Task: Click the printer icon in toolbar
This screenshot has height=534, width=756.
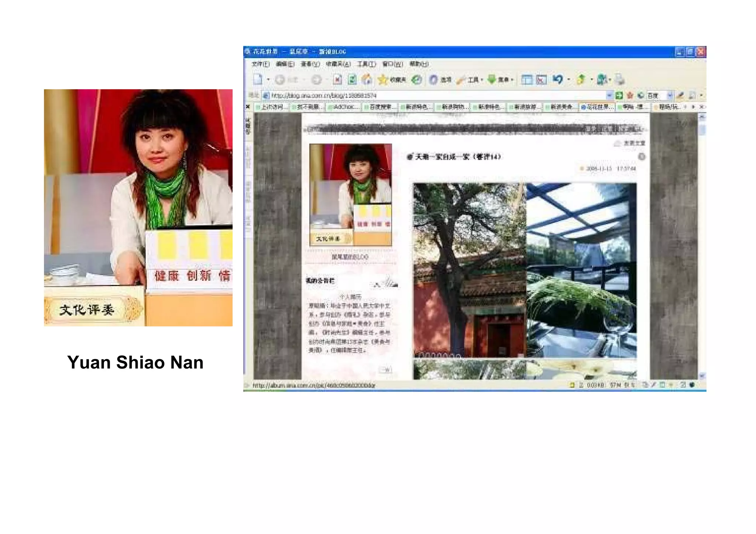Action: pos(619,79)
